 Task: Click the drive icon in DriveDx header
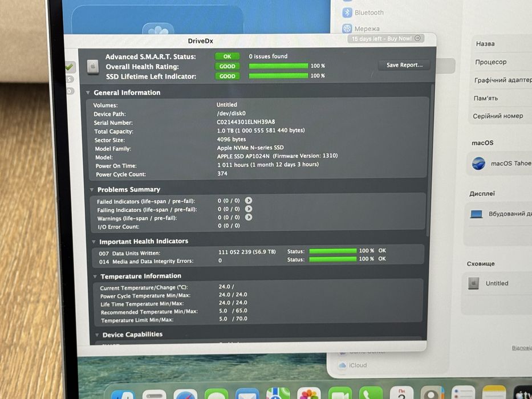pos(92,67)
